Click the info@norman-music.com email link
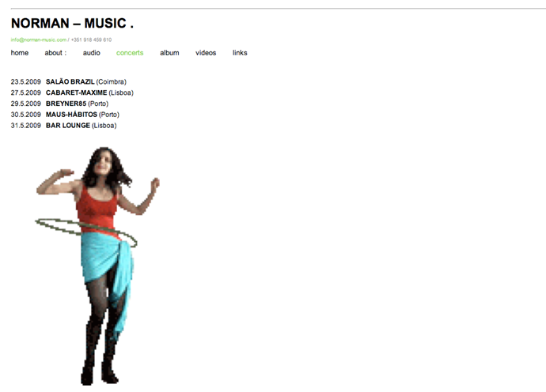The width and height of the screenshot is (546, 392). tap(38, 40)
